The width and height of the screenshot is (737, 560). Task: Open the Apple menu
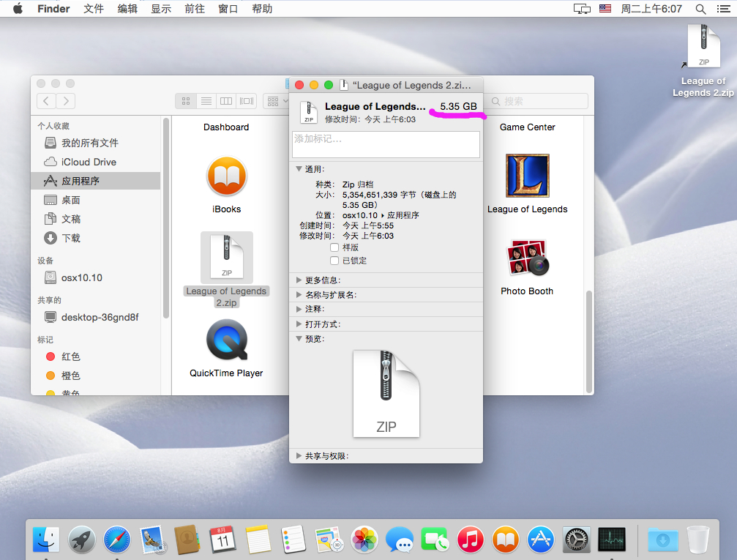pos(18,9)
